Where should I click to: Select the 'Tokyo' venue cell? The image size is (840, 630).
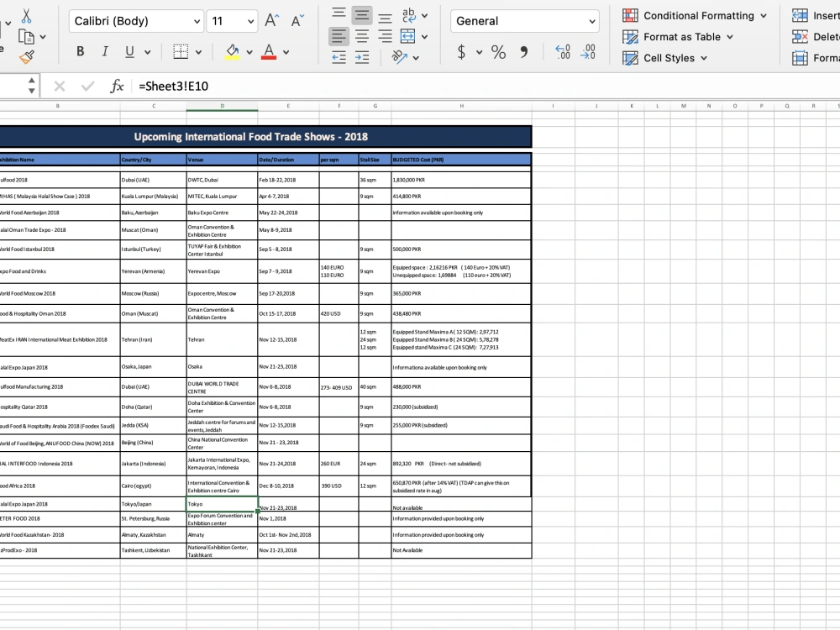tap(223, 504)
